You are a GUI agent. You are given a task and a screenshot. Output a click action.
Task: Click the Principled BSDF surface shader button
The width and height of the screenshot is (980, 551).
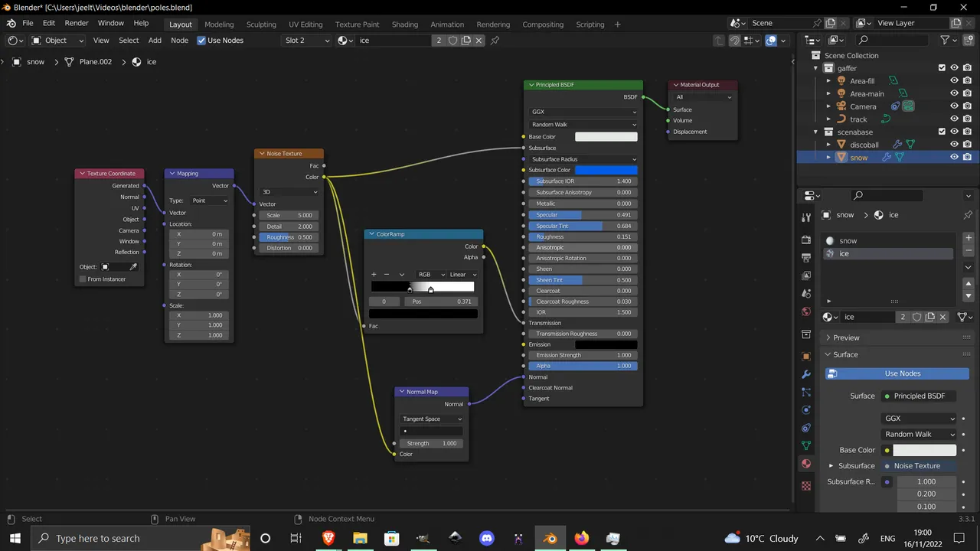point(920,396)
